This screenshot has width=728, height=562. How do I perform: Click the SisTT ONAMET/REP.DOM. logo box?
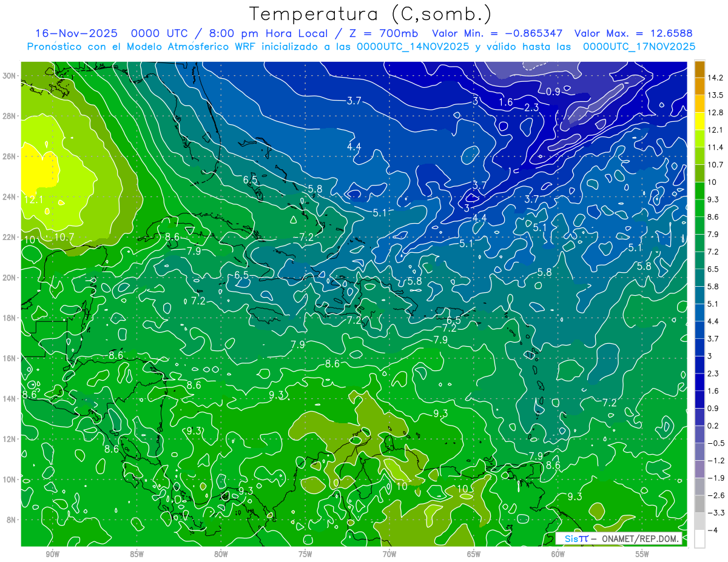(619, 539)
